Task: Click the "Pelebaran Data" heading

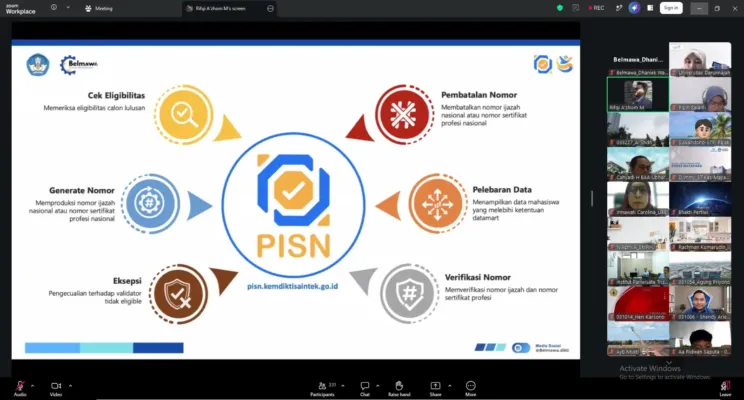Action: (502, 190)
